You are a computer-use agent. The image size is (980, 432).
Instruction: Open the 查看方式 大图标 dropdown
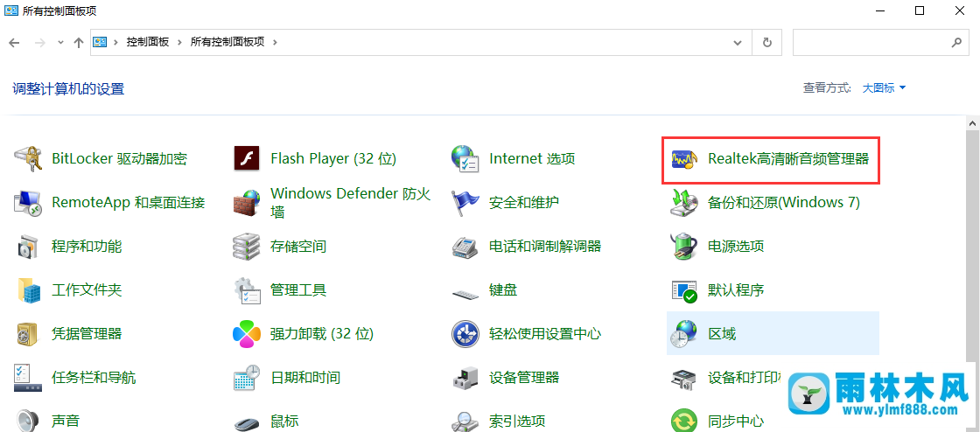(x=884, y=88)
